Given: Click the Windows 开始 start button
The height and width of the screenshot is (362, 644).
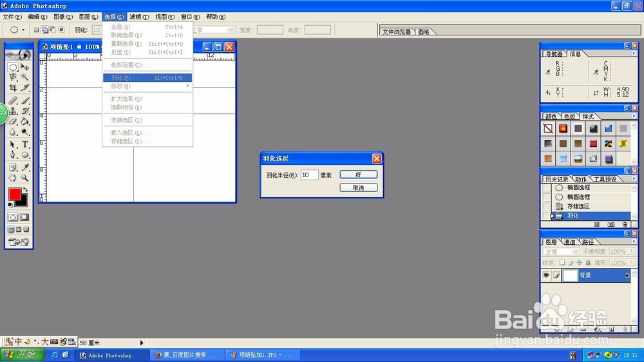Looking at the screenshot, I should [x=22, y=355].
